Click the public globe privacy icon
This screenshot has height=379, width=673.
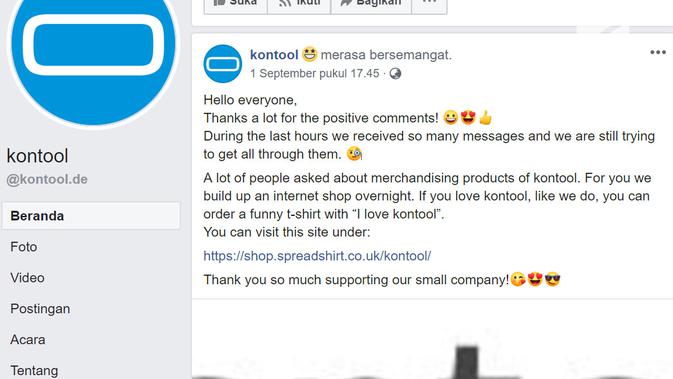(395, 74)
